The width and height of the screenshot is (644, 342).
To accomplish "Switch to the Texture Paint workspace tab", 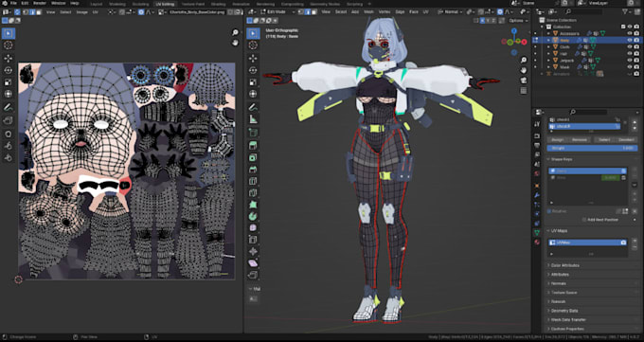I will (193, 4).
